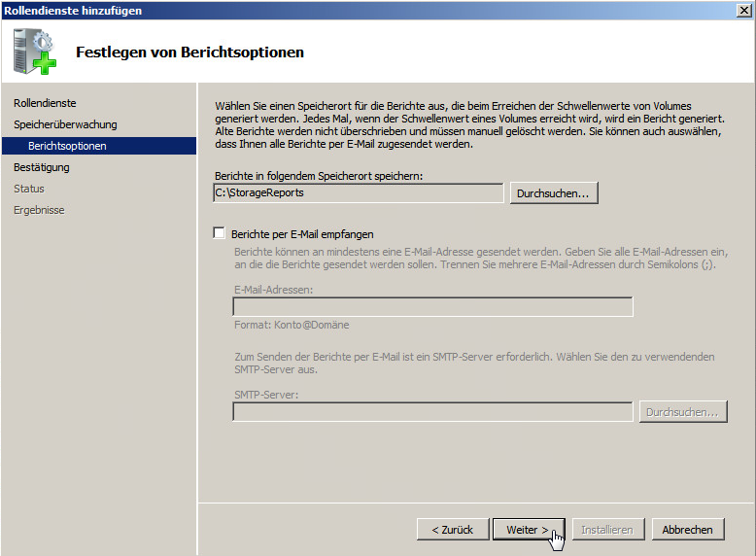Click the C:\StorageReports path field

click(358, 193)
